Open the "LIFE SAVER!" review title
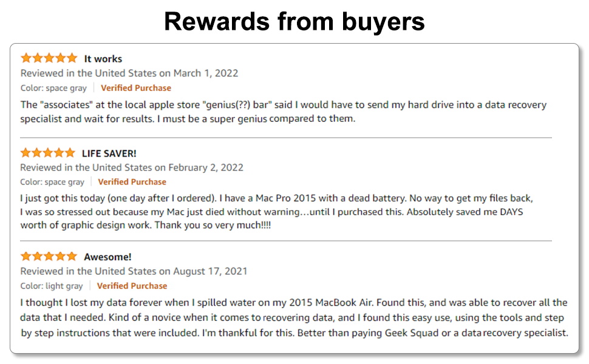 pos(109,153)
